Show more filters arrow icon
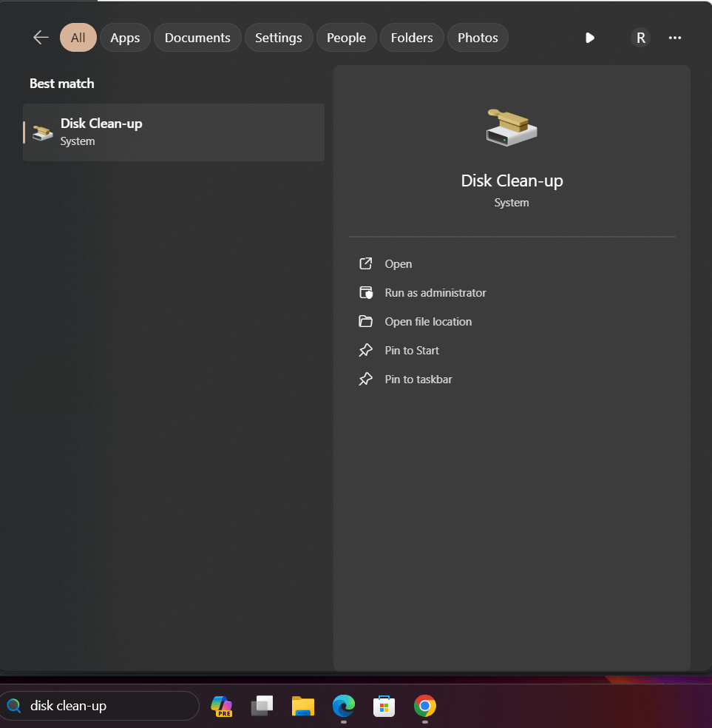Viewport: 712px width, 728px height. pyautogui.click(x=589, y=38)
